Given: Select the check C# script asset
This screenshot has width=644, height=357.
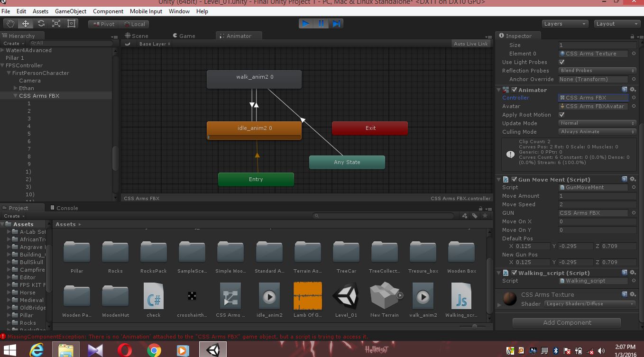Looking at the screenshot, I should 154,300.
